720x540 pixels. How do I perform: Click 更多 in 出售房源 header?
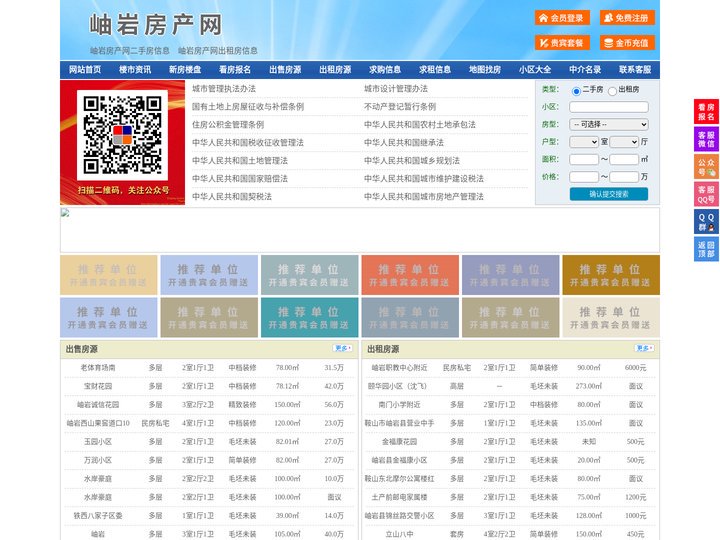pyautogui.click(x=343, y=349)
